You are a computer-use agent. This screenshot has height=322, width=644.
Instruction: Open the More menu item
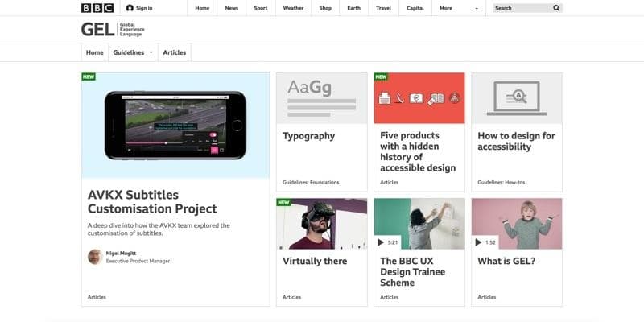[446, 8]
